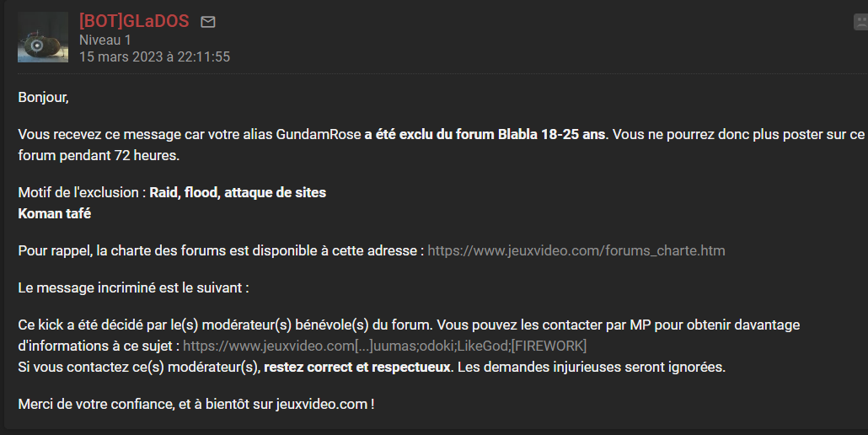This screenshot has width=868, height=435.
Task: Click the sad face icon at top right
Action: [x=861, y=23]
